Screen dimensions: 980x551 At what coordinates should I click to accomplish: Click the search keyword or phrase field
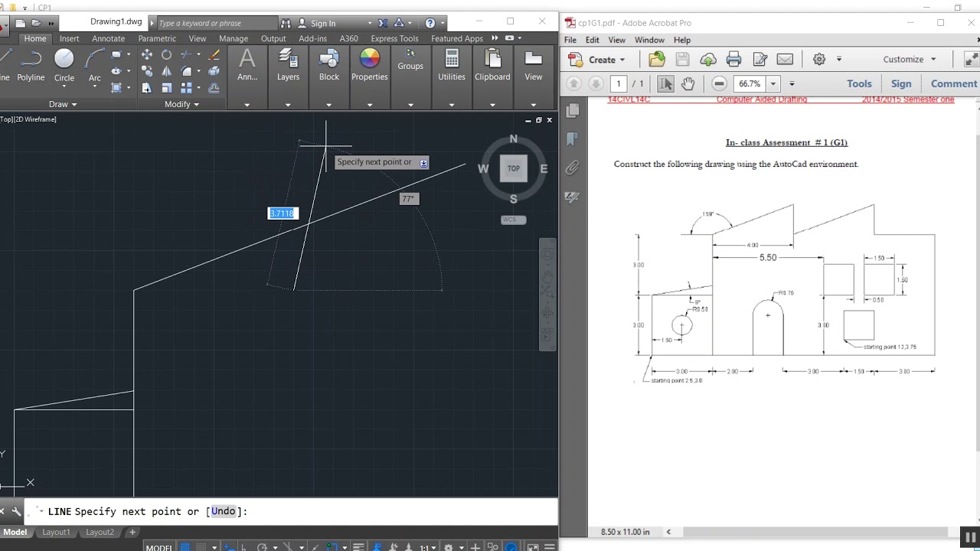(x=217, y=23)
